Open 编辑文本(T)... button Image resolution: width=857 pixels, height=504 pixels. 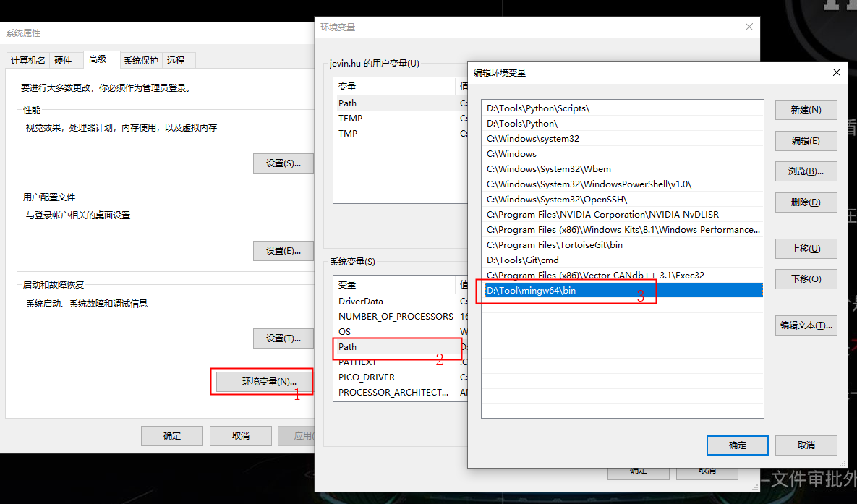(806, 325)
